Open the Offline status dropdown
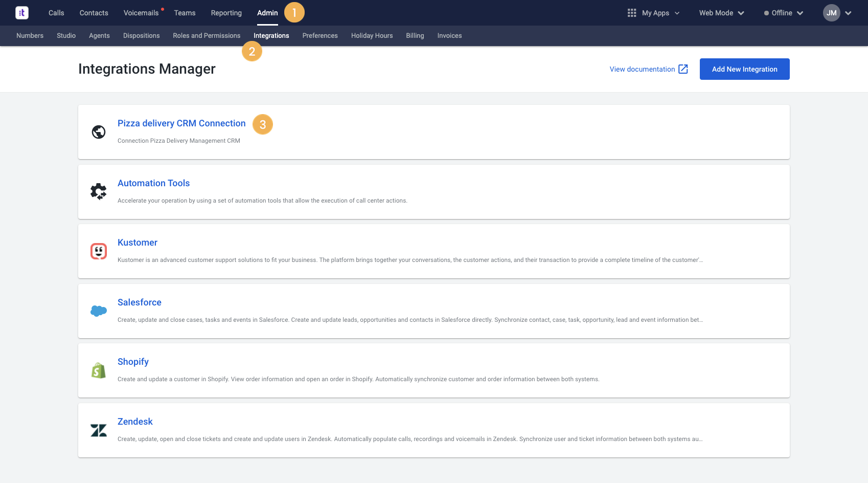The height and width of the screenshot is (483, 868). pyautogui.click(x=784, y=13)
